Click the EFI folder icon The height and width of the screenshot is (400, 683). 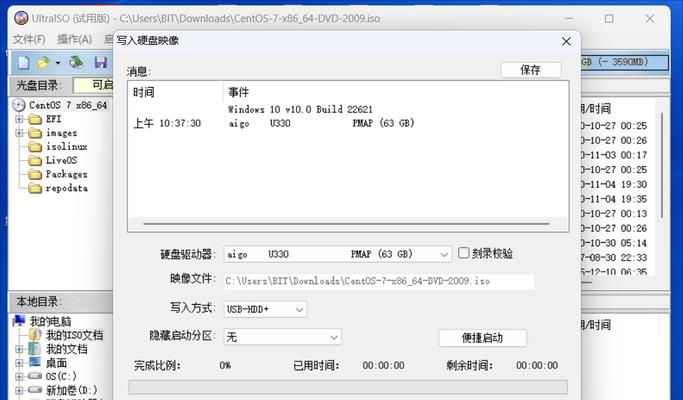point(35,119)
